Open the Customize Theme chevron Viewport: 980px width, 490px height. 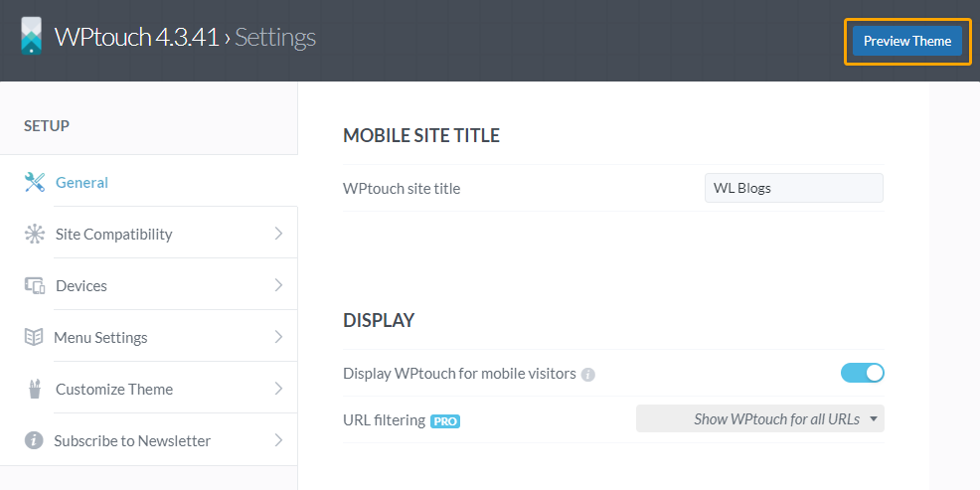(x=278, y=389)
